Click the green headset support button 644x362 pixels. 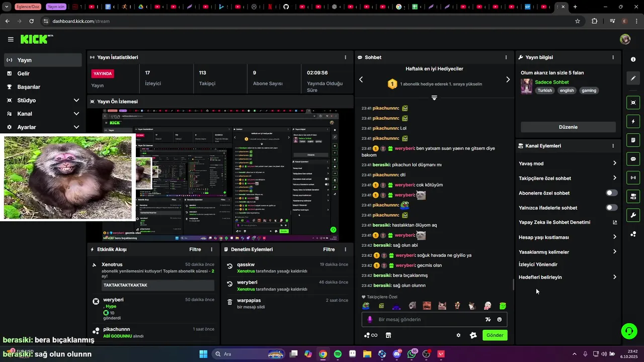629,331
